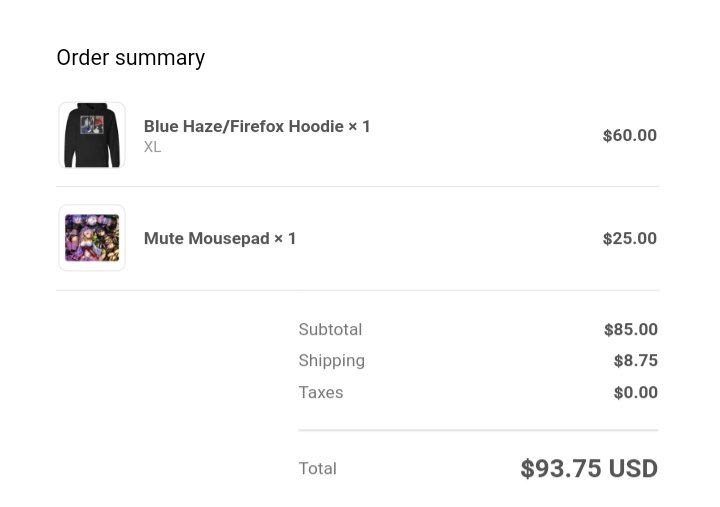This screenshot has height=507, width=720.
Task: Click the Mute Mousepad thumbnail image
Action: pyautogui.click(x=92, y=238)
